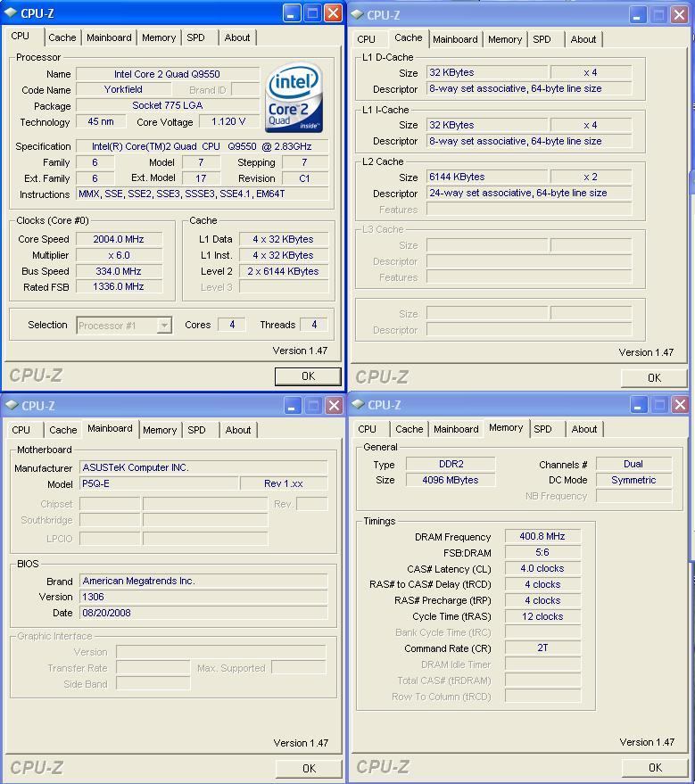The width and height of the screenshot is (695, 784).
Task: Click the Core Voltage value 1.120 V
Action: 228,121
